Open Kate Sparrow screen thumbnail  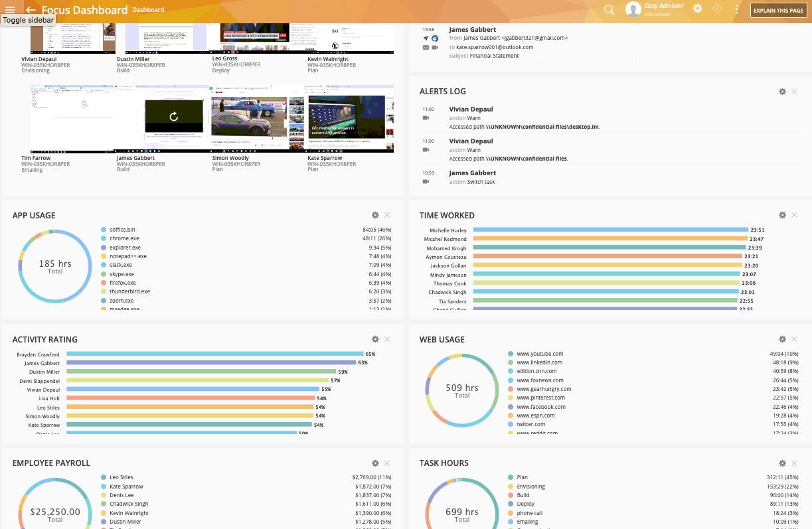pos(351,119)
